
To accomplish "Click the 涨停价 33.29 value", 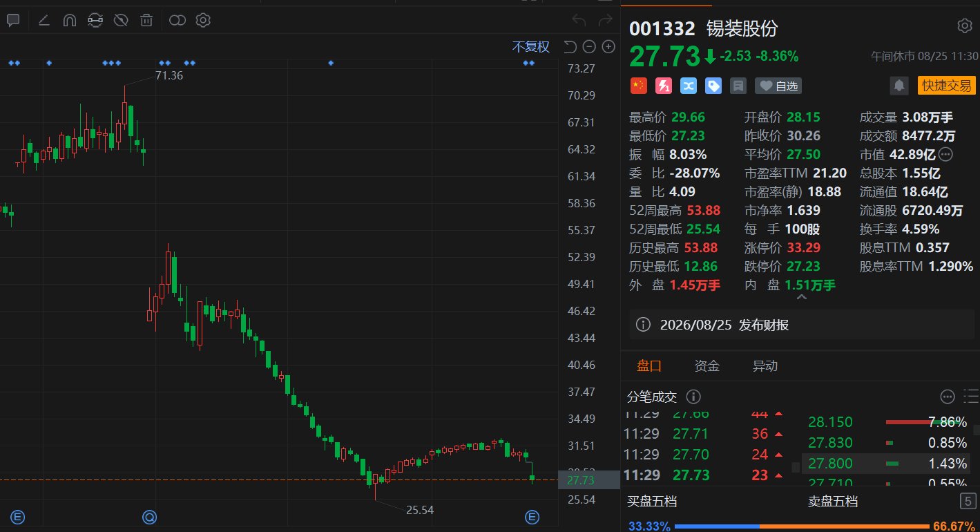I will point(804,247).
